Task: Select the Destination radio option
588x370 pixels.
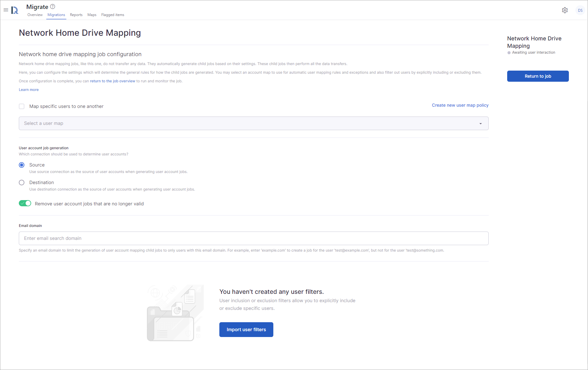Action: click(x=22, y=183)
